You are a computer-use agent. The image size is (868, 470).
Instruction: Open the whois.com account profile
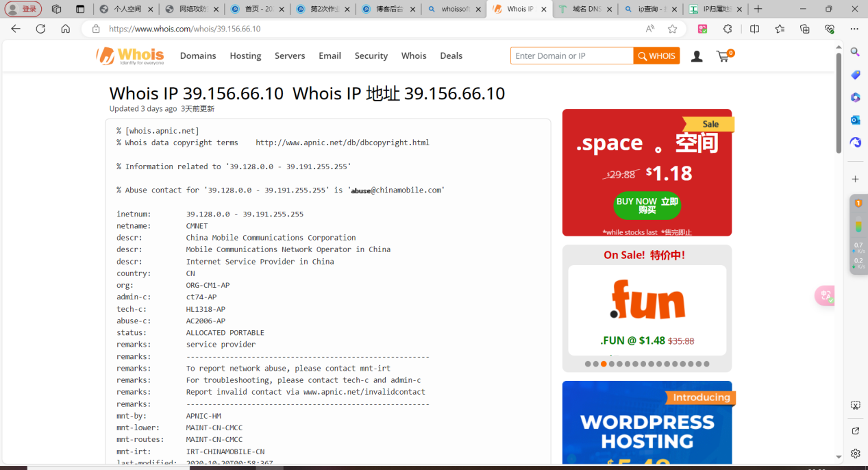[697, 56]
